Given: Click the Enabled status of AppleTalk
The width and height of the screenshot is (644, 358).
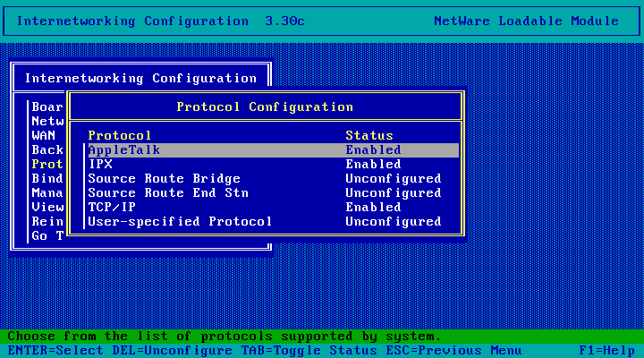Looking at the screenshot, I should click(x=373, y=150).
